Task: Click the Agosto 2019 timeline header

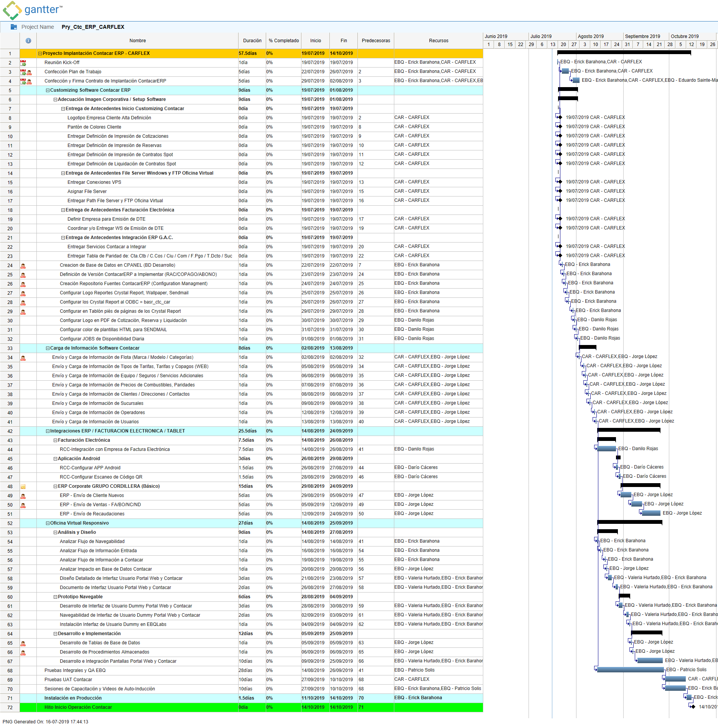Action: [x=591, y=36]
